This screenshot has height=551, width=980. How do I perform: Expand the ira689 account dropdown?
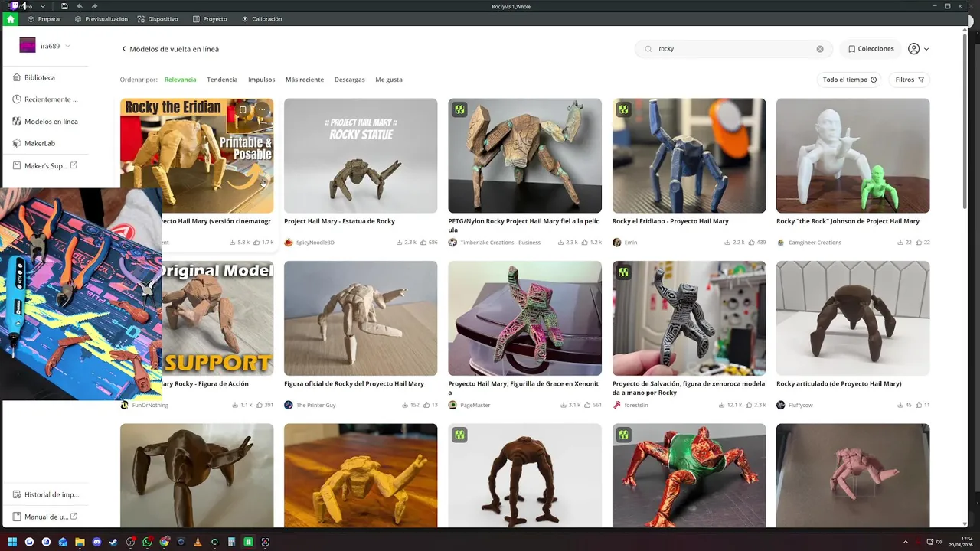pos(67,46)
